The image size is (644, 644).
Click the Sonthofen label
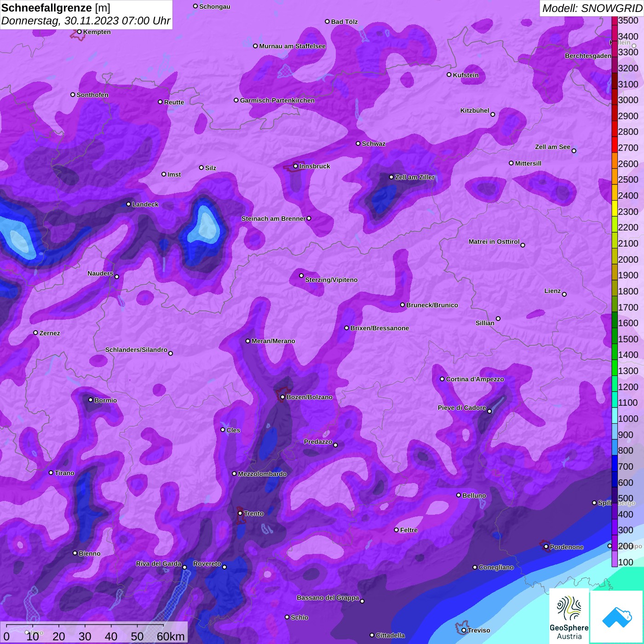click(x=92, y=95)
